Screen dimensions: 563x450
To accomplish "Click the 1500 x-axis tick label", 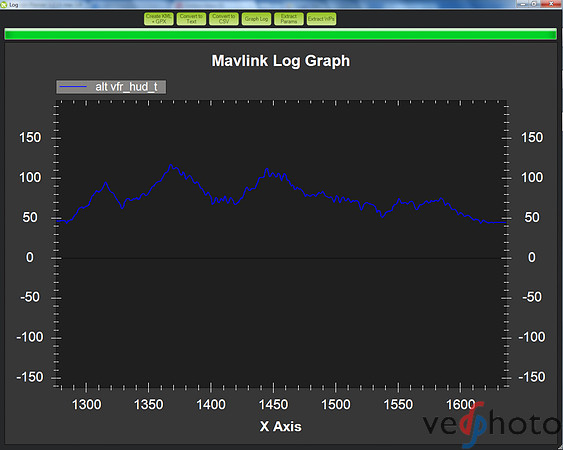I will (x=336, y=405).
